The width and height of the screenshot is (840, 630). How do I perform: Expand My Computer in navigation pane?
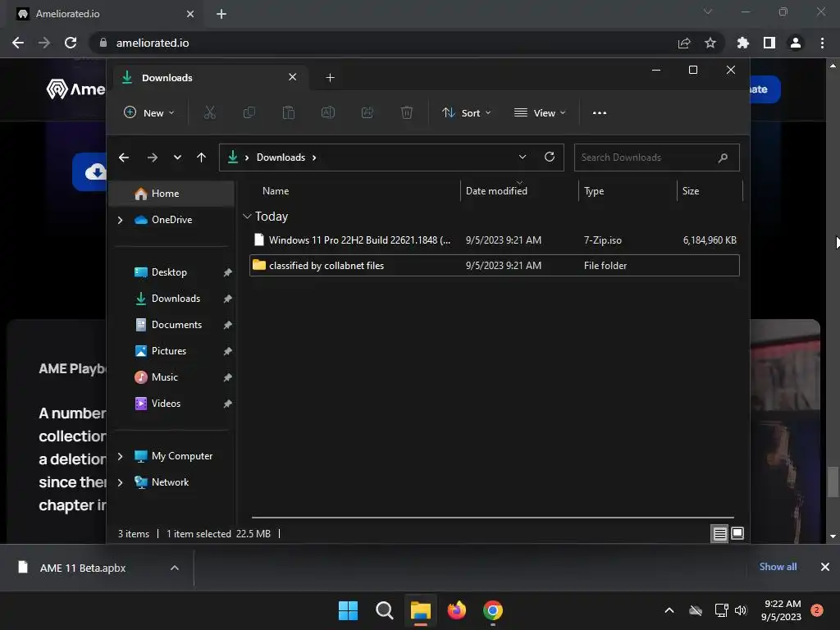point(120,456)
